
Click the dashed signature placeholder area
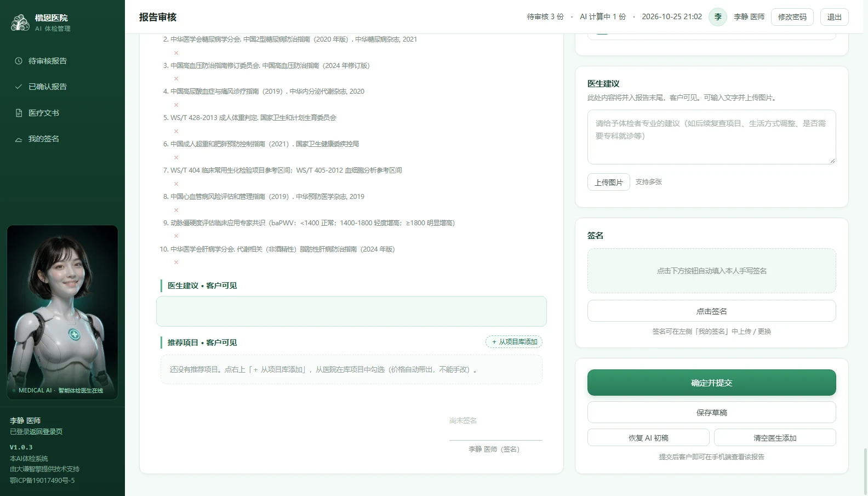(x=712, y=271)
